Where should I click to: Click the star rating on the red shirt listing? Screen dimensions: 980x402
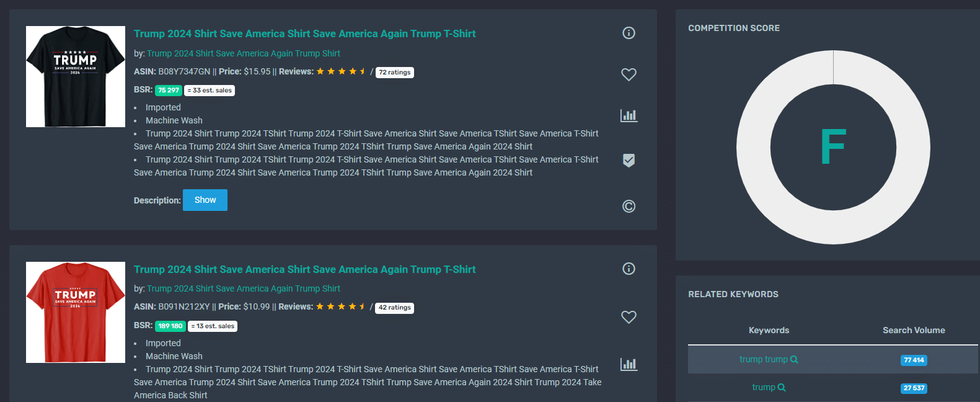click(x=342, y=306)
